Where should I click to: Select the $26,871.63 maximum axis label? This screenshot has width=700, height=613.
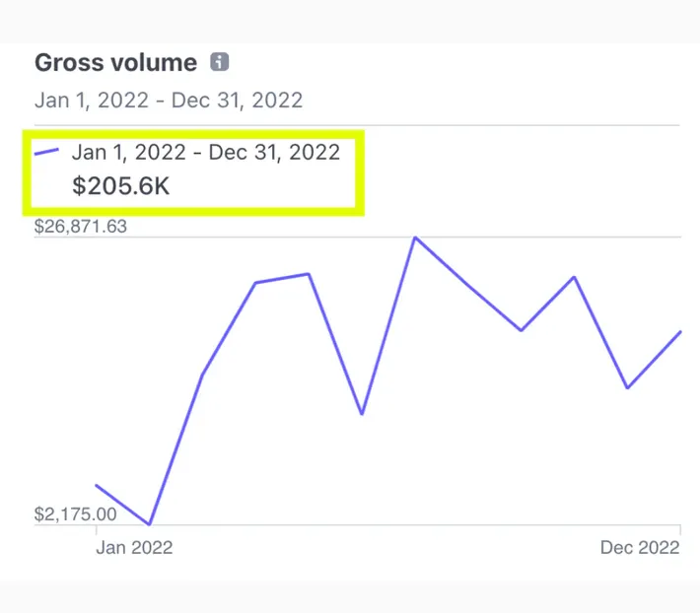click(x=81, y=227)
